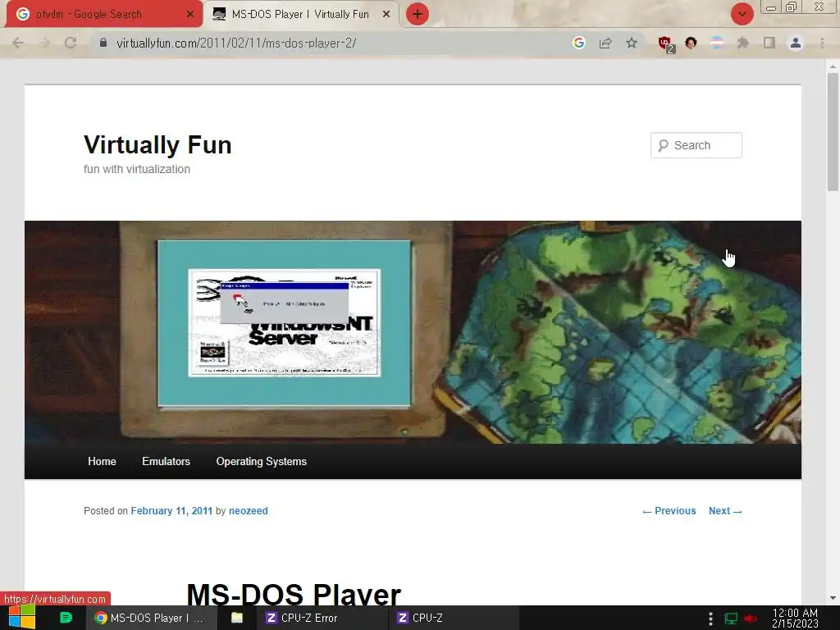Click the Windows NT Server header image
840x630 pixels.
click(x=413, y=332)
